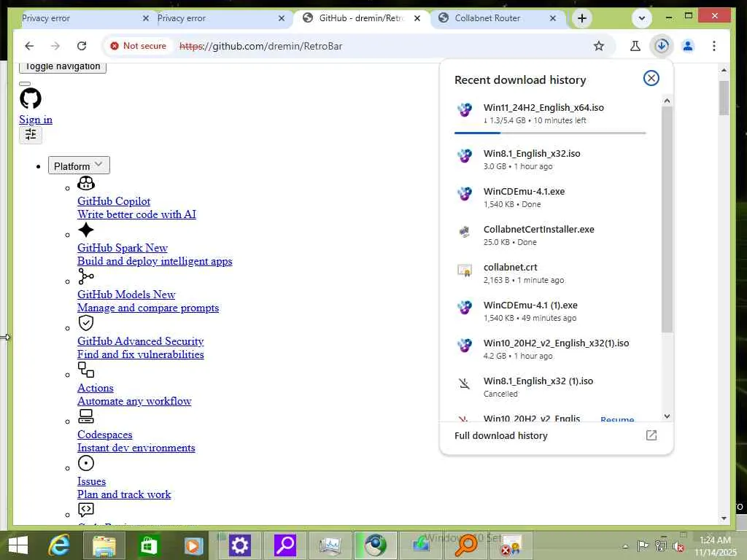Open the Codespaces link
Screen dimensions: 747x560
105,435
